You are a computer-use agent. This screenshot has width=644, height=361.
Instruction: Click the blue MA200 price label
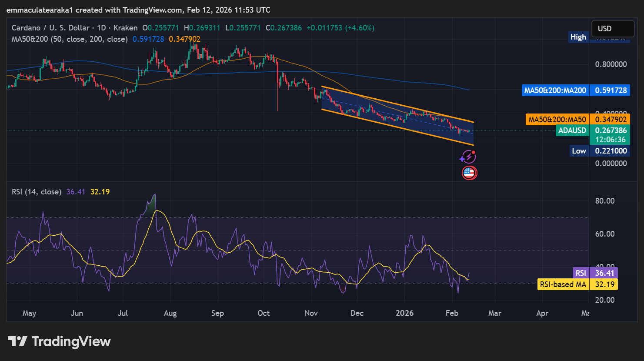point(576,90)
